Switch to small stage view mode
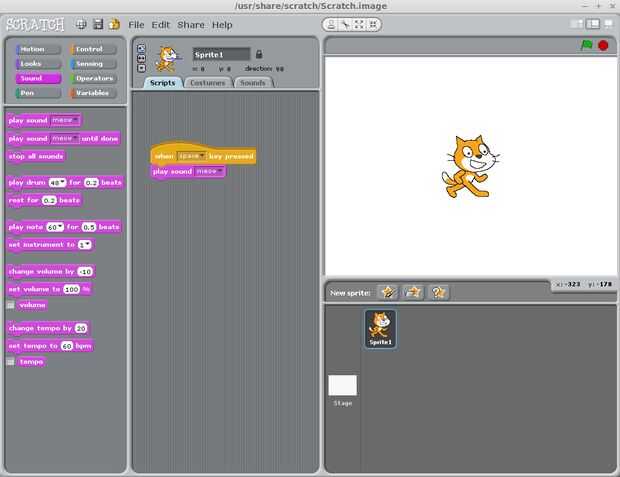Viewport: 620px width, 477px height. [x=577, y=24]
